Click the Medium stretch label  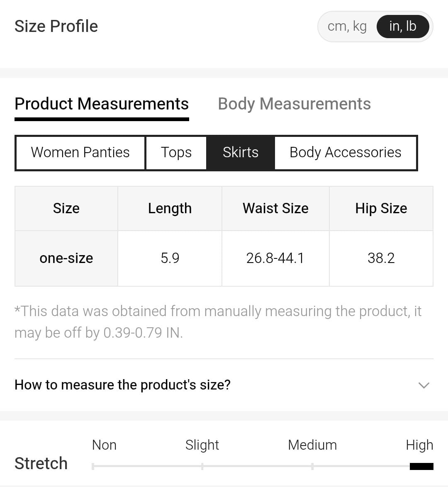(x=312, y=445)
